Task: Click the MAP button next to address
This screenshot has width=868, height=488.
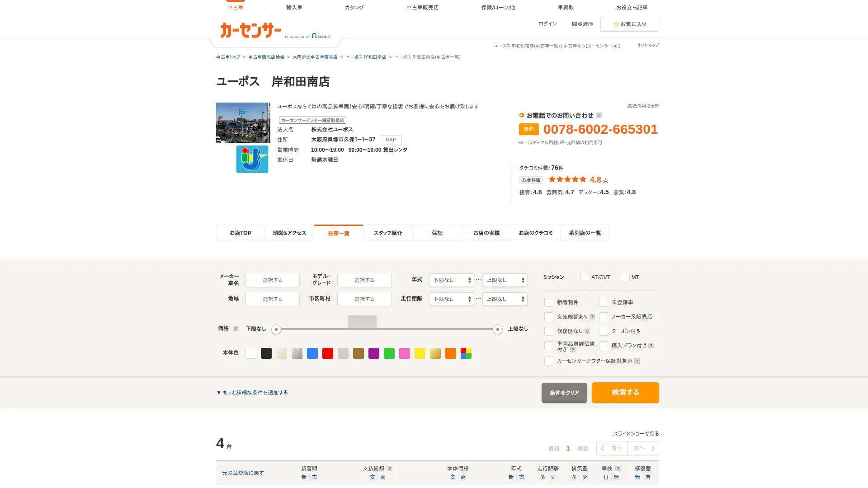Action: 391,140
